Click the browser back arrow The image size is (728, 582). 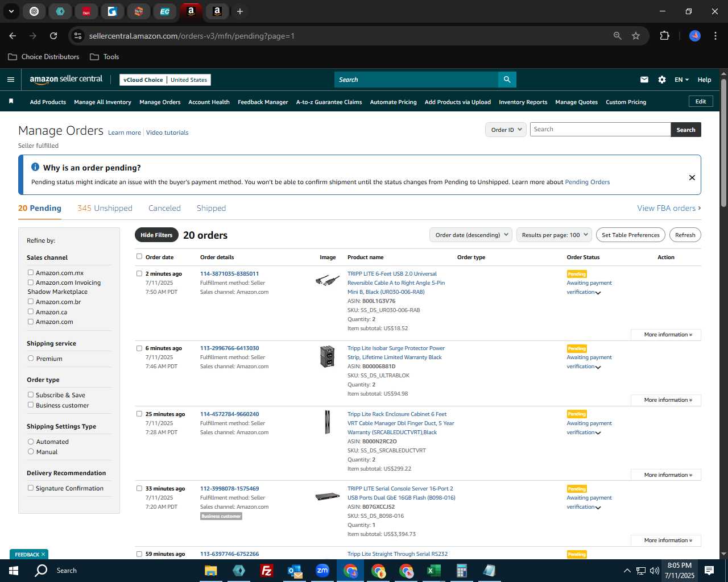coord(13,36)
